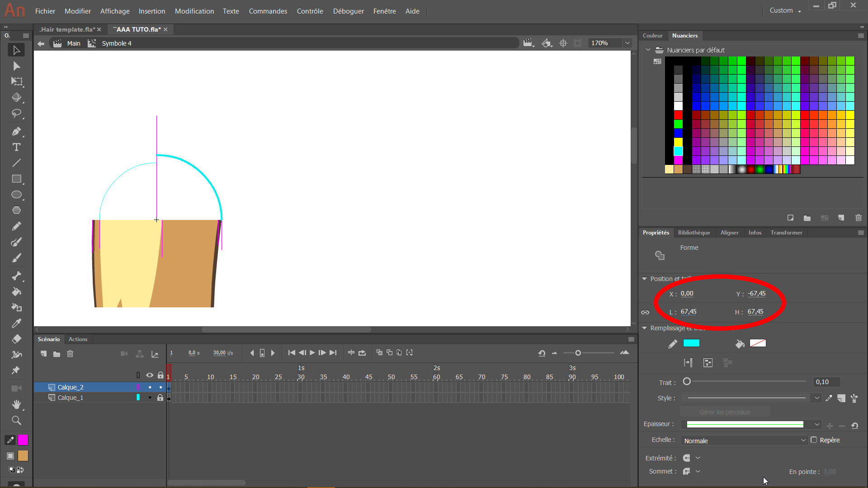Enable the Repère checkbox
Screen dimensions: 868x488
pos(814,440)
